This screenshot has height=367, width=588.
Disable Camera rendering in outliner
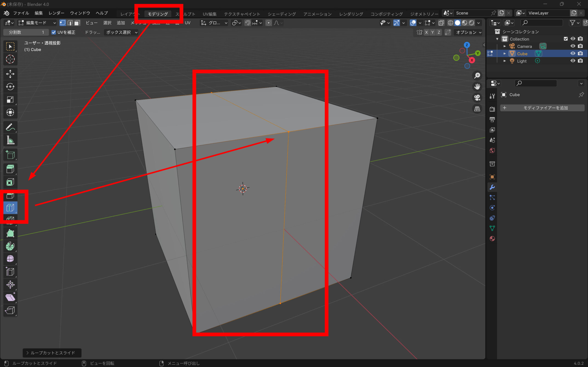(580, 46)
